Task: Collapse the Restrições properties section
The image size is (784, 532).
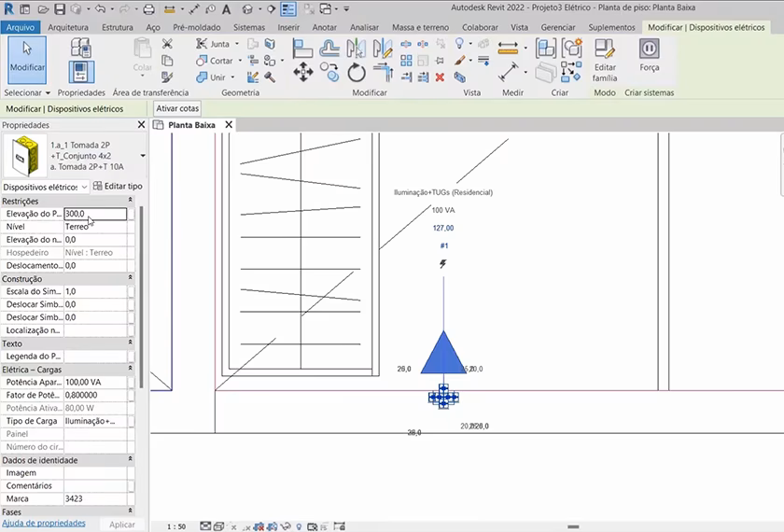Action: coord(130,201)
